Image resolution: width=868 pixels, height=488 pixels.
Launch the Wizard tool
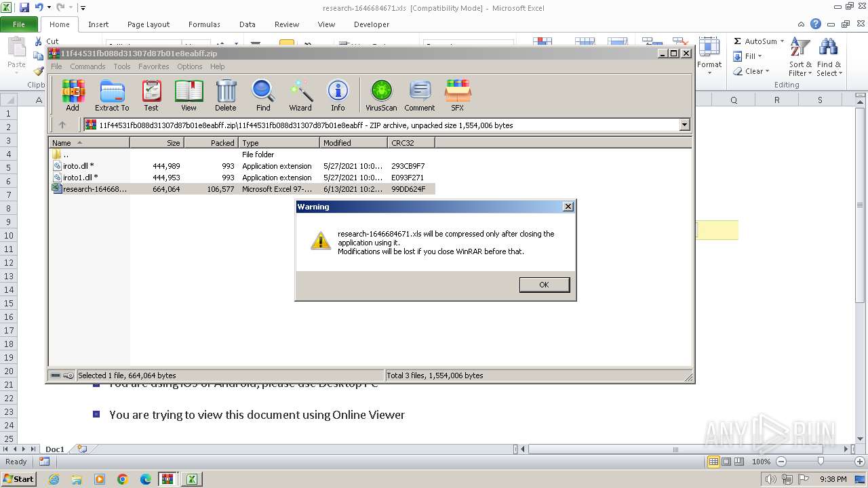click(300, 95)
